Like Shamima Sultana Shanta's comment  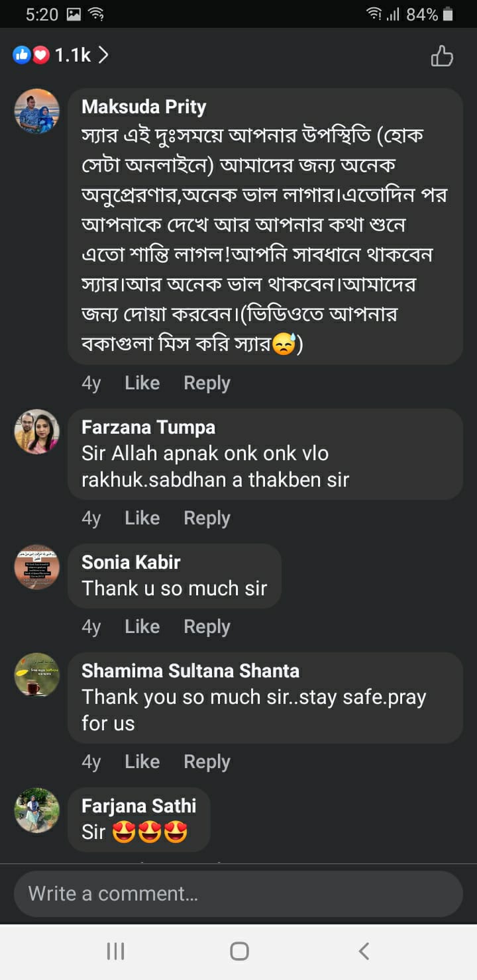[142, 761]
